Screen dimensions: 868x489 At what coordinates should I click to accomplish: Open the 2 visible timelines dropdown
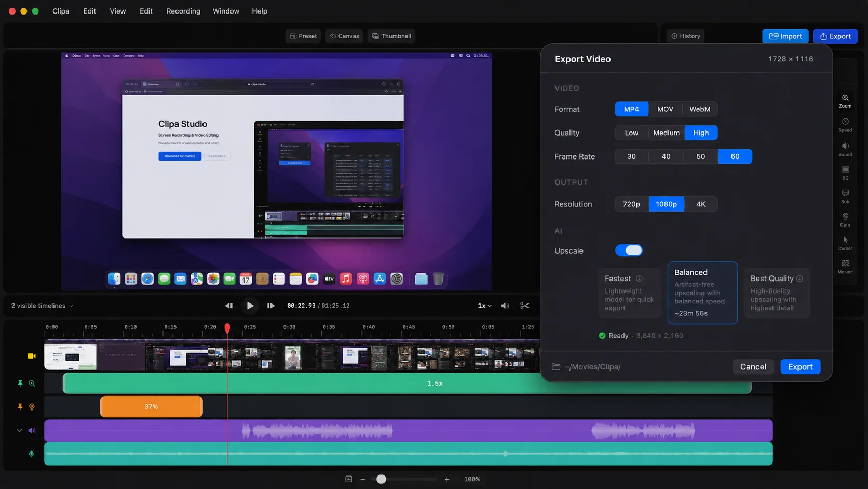pos(43,306)
